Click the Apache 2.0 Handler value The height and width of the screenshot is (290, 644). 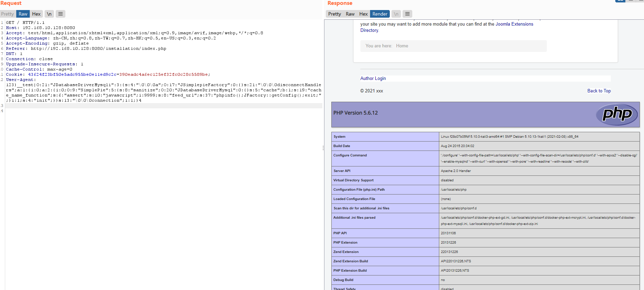point(456,171)
